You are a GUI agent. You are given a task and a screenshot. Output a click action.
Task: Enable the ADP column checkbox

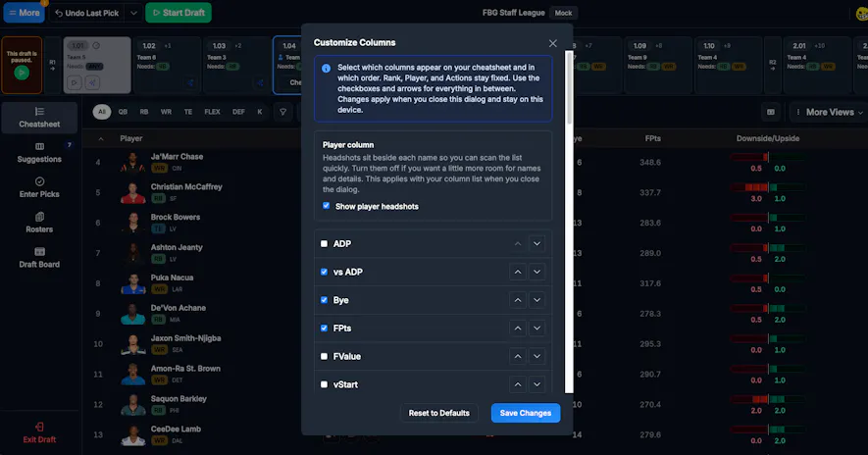(324, 243)
